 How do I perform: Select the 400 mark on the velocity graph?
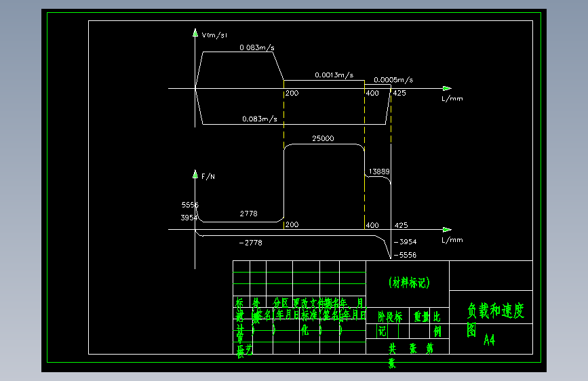pyautogui.click(x=372, y=93)
